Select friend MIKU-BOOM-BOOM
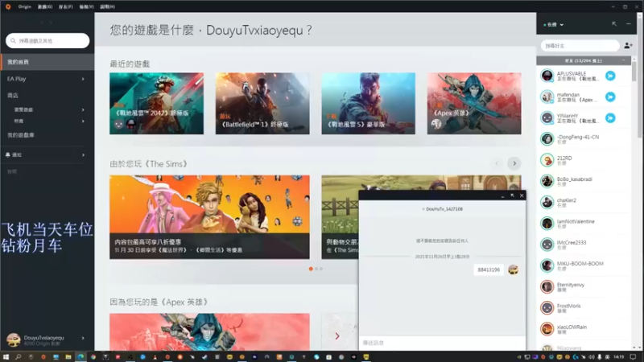This screenshot has width=644, height=362. pyautogui.click(x=583, y=266)
